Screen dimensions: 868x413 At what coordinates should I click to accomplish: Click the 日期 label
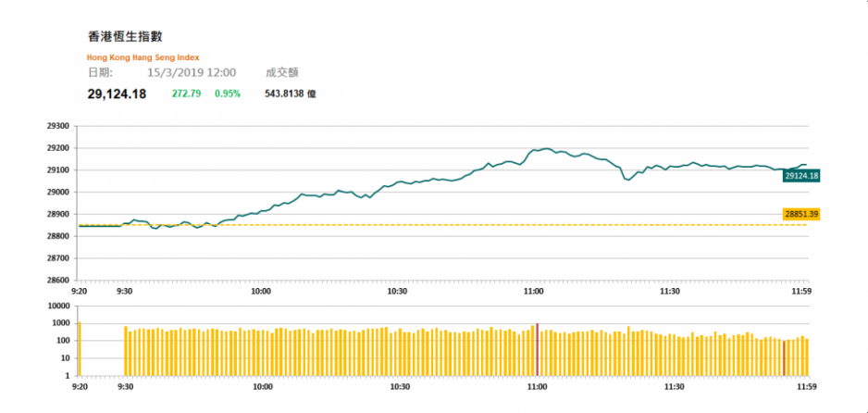101,73
